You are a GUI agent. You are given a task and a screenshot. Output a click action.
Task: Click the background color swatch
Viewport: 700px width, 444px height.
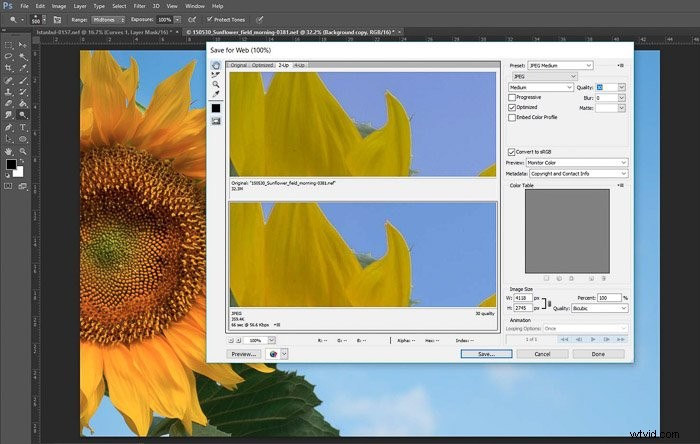(19, 172)
